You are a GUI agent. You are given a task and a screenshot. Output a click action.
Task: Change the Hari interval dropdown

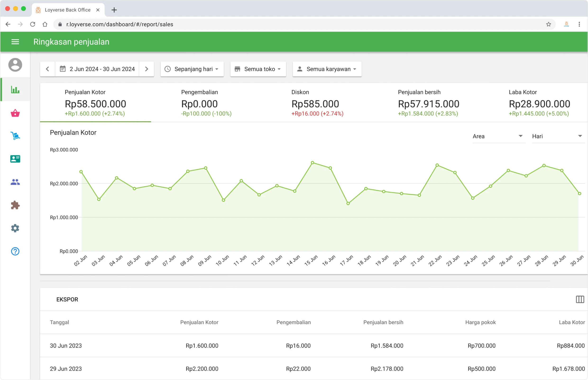coord(558,136)
